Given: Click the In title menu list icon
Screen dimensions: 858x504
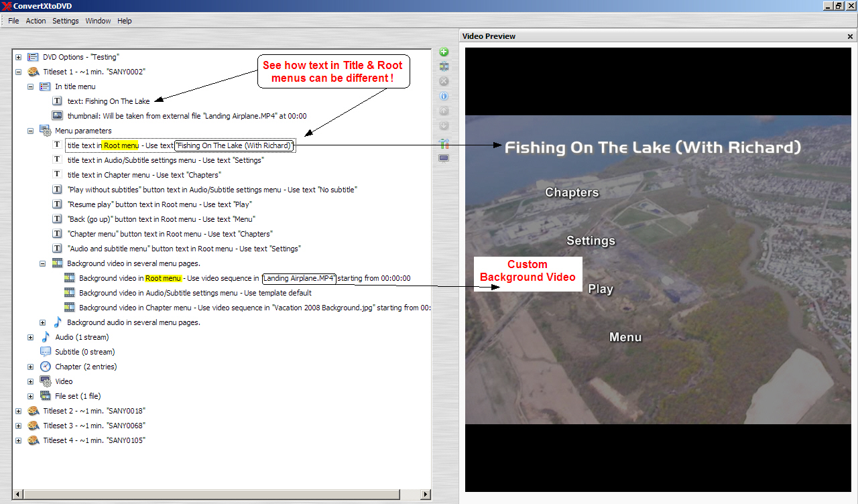Looking at the screenshot, I should 45,86.
